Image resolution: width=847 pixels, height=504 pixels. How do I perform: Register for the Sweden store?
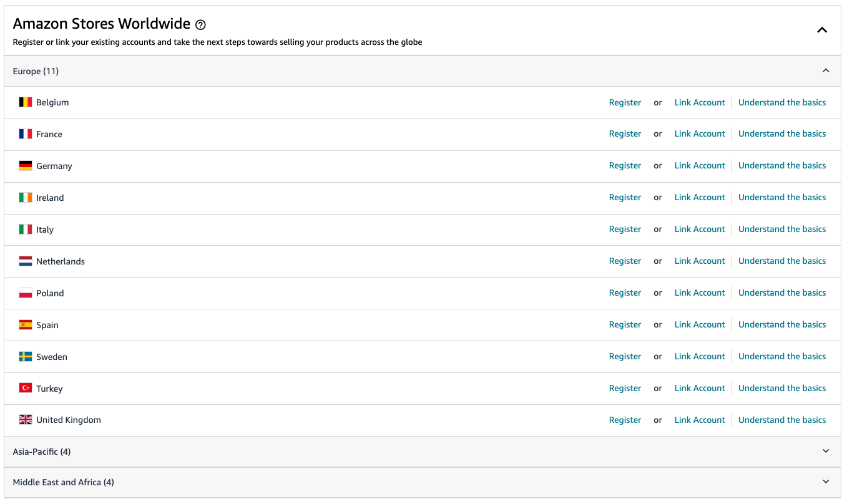[x=625, y=356]
